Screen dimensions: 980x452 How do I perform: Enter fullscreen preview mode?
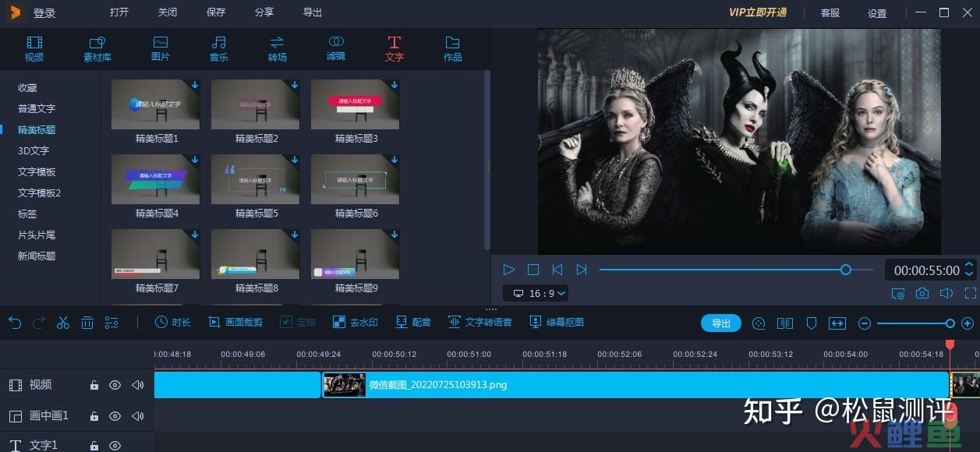971,294
